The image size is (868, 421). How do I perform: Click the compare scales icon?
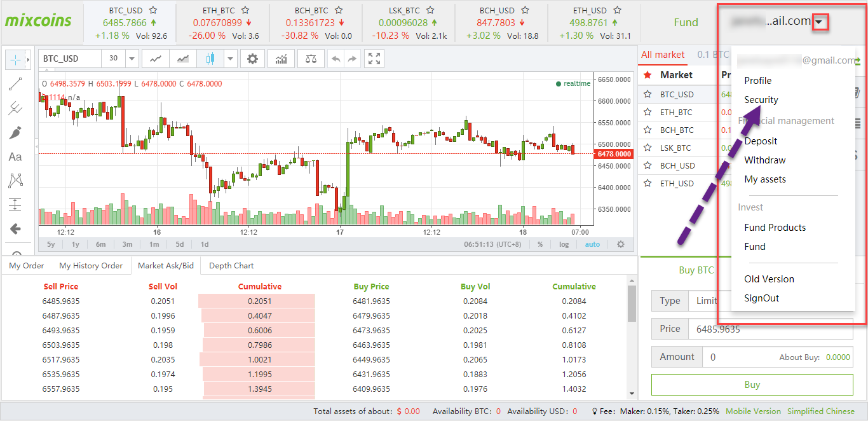[x=311, y=59]
